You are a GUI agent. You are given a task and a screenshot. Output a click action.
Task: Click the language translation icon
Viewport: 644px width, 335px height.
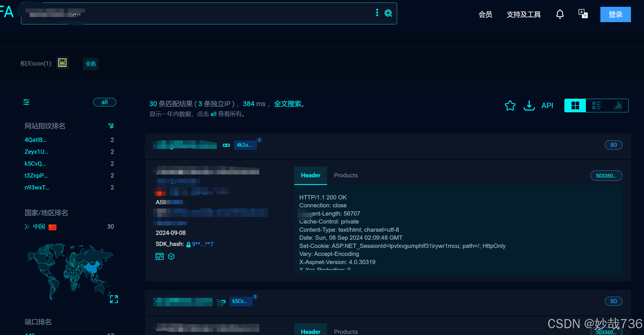[x=583, y=14]
